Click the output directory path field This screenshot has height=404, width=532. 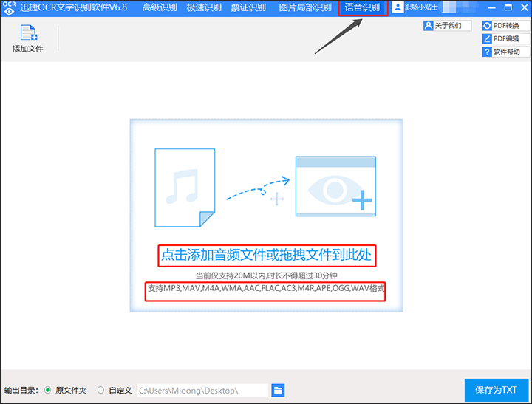202,390
